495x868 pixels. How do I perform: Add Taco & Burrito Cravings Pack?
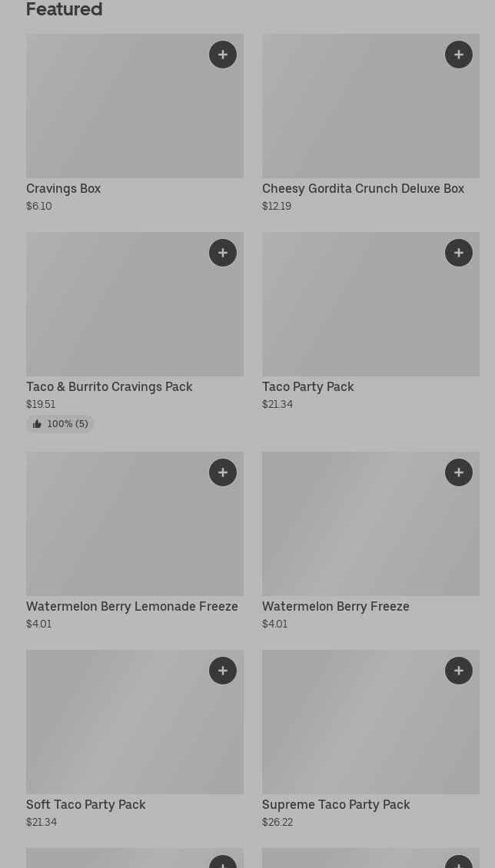(x=223, y=253)
